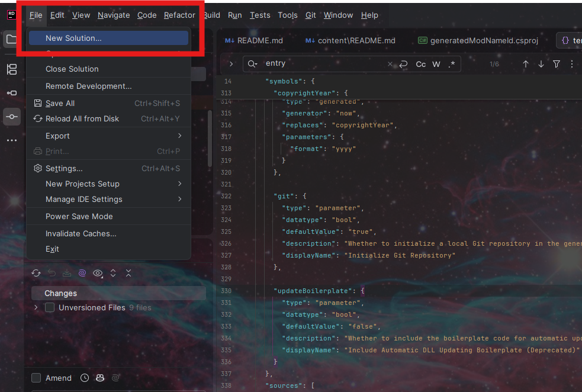
Task: Open search bar more options menu
Action: [x=571, y=64]
